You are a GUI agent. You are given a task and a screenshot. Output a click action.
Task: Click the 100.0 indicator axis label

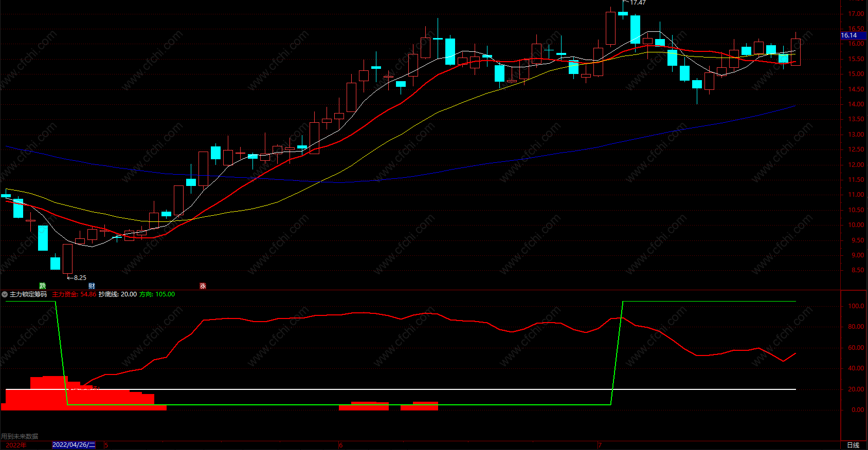856,306
